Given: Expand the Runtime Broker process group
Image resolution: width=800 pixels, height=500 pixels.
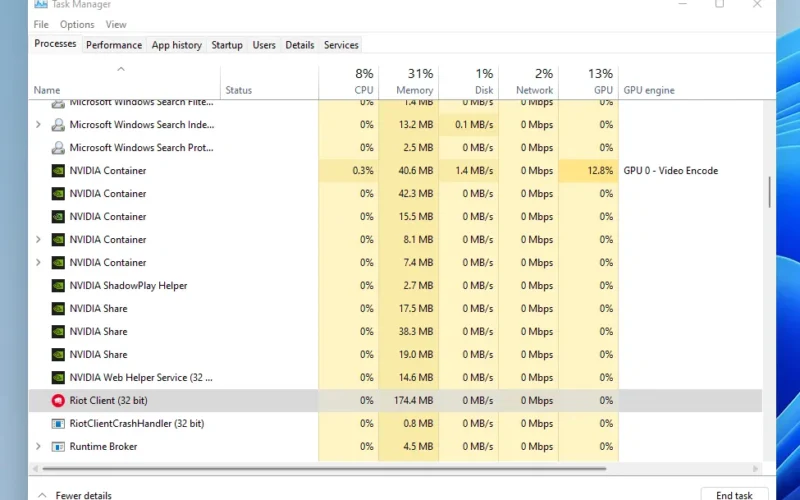Looking at the screenshot, I should pos(38,446).
